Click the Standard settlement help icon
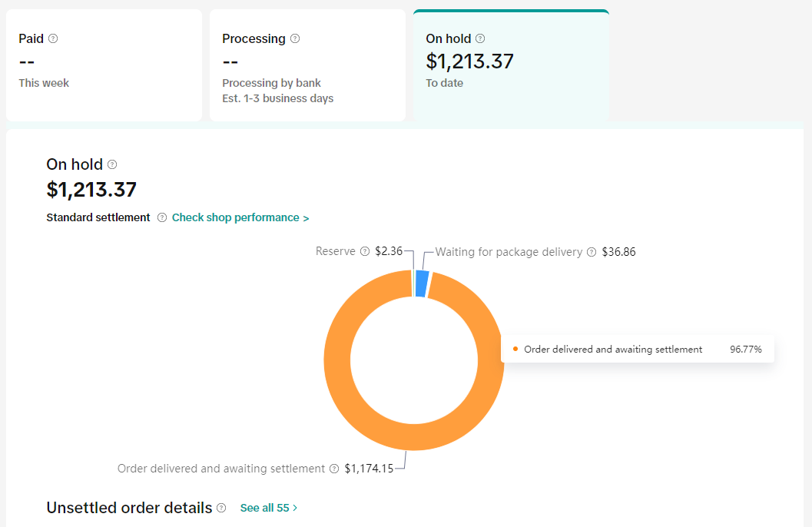This screenshot has height=527, width=812. (162, 217)
